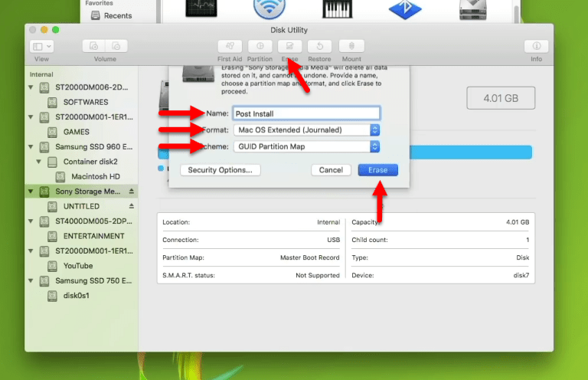The height and width of the screenshot is (380, 588).
Task: Collapse the ST2000DM006-2D disk tree
Action: click(x=31, y=87)
